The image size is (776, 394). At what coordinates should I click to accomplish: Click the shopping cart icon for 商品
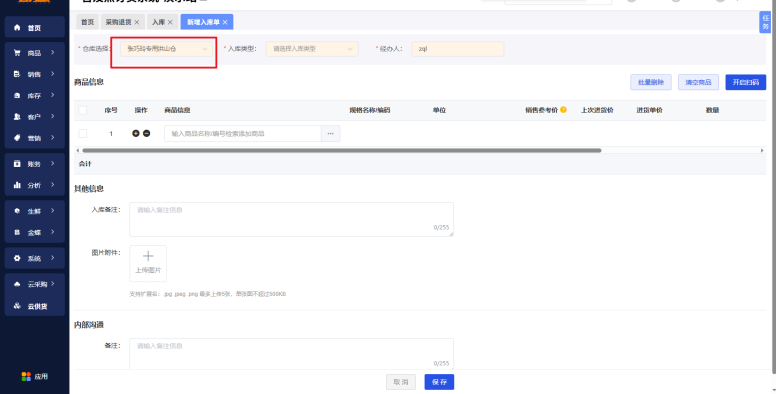[17, 53]
